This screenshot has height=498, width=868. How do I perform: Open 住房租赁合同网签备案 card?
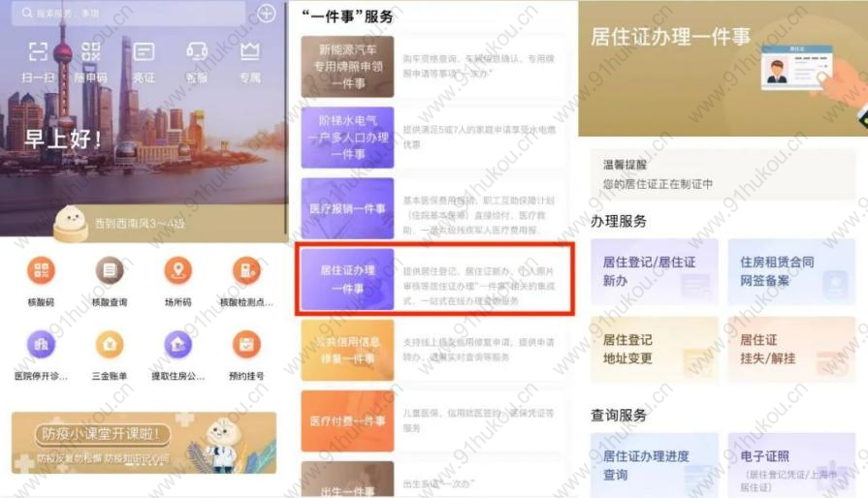tap(791, 271)
